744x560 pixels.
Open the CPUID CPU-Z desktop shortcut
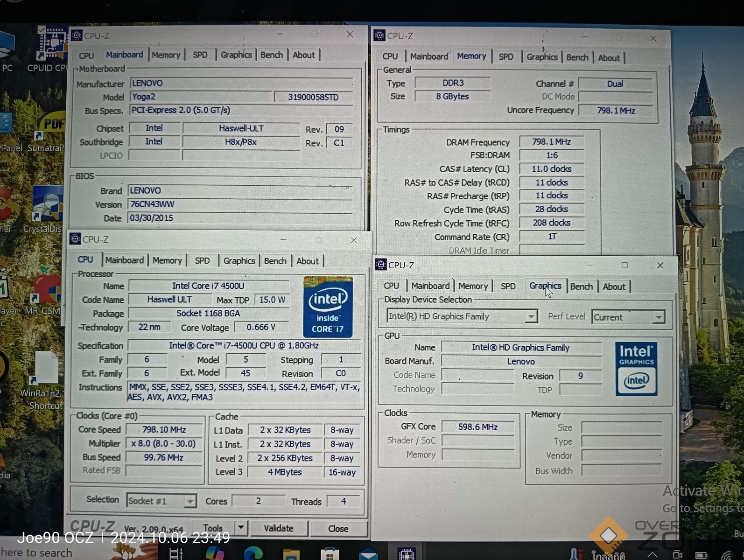click(x=53, y=49)
